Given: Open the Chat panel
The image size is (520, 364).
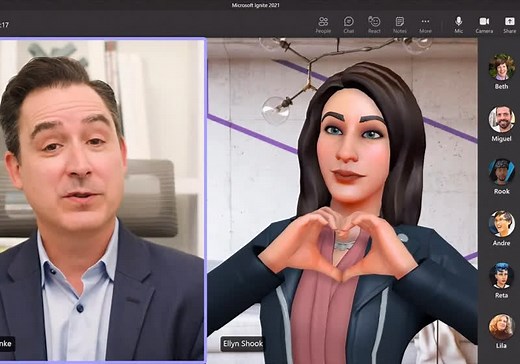Looking at the screenshot, I should 349,25.
